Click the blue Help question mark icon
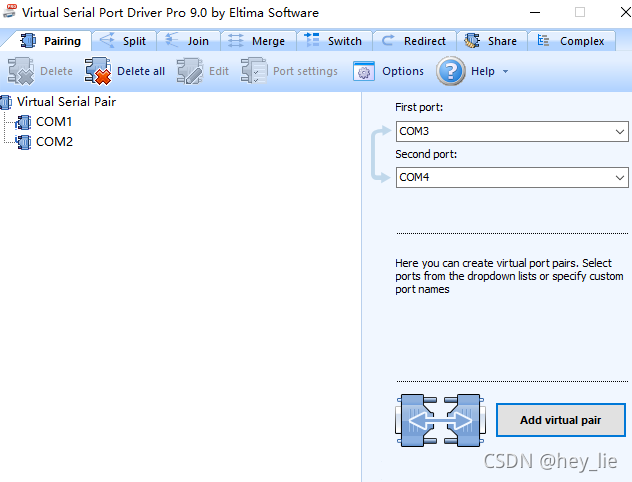The width and height of the screenshot is (632, 482). (451, 71)
